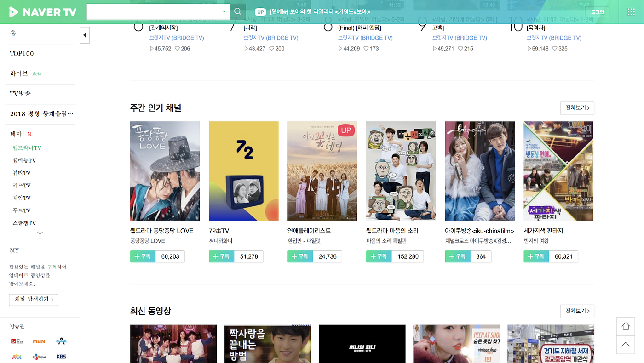The height and width of the screenshot is (363, 644).
Task: Open the search box dropdown arrow
Action: coord(224,12)
